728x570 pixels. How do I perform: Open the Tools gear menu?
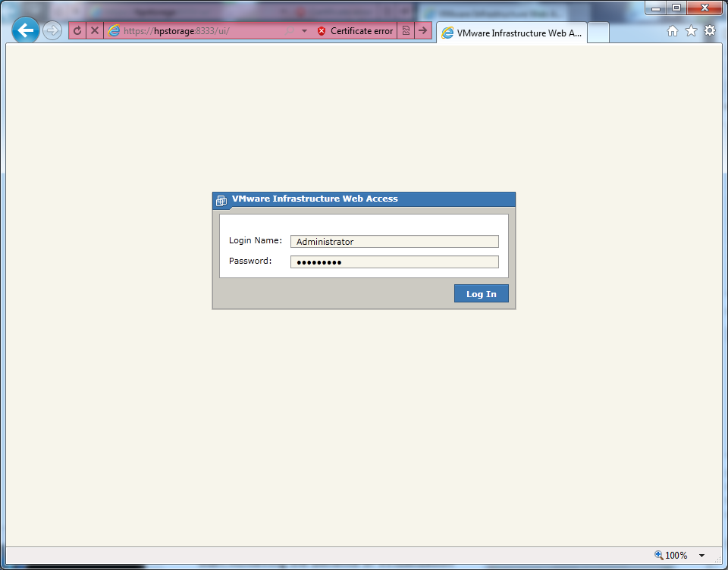710,30
